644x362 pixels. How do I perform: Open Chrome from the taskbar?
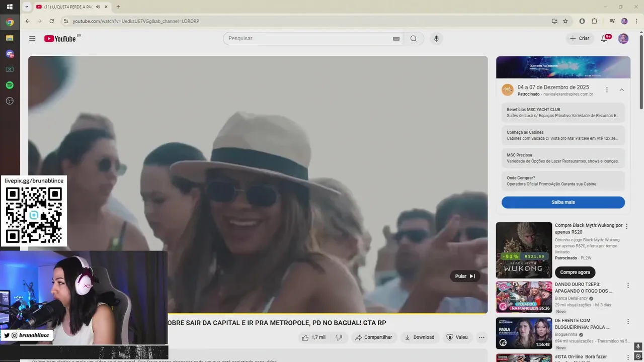pos(10,22)
